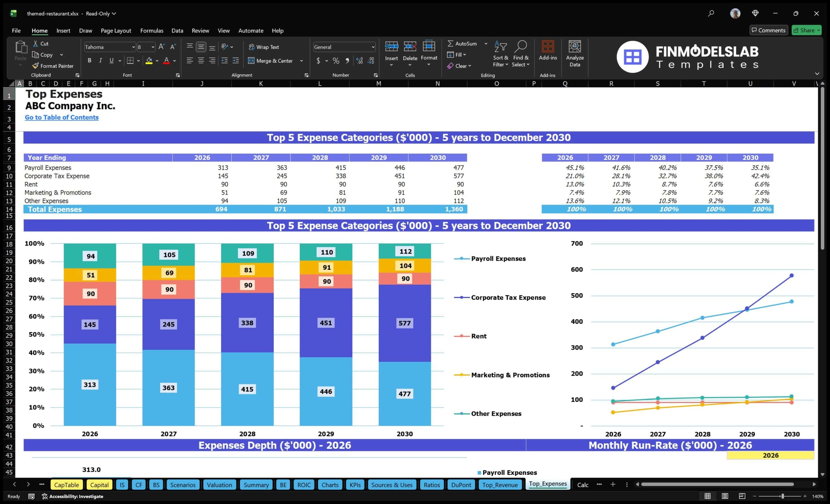
Task: Click the Share button
Action: (x=806, y=30)
